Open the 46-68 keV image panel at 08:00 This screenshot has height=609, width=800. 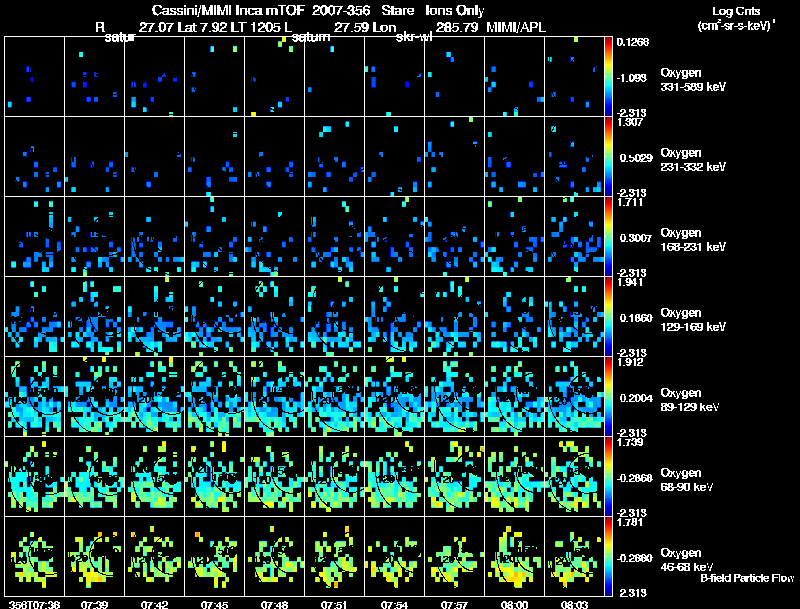pyautogui.click(x=514, y=557)
